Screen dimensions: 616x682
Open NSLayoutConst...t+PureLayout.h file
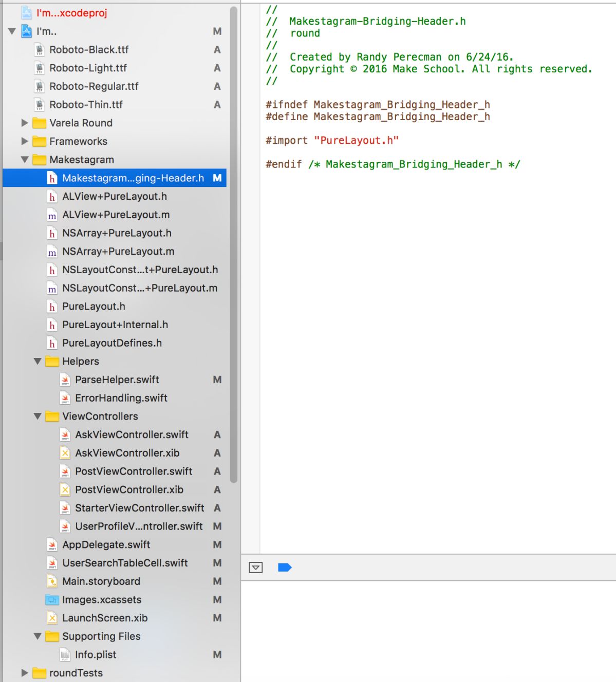tap(140, 270)
